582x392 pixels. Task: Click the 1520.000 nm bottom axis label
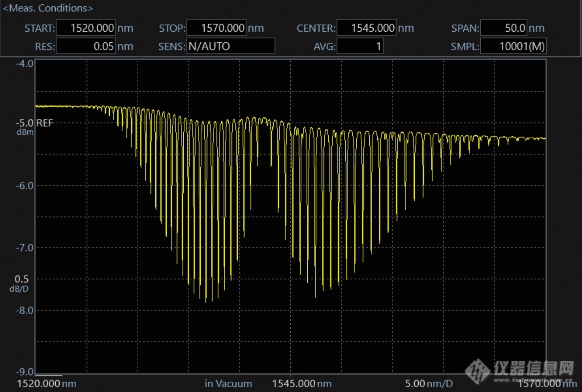[x=47, y=384]
